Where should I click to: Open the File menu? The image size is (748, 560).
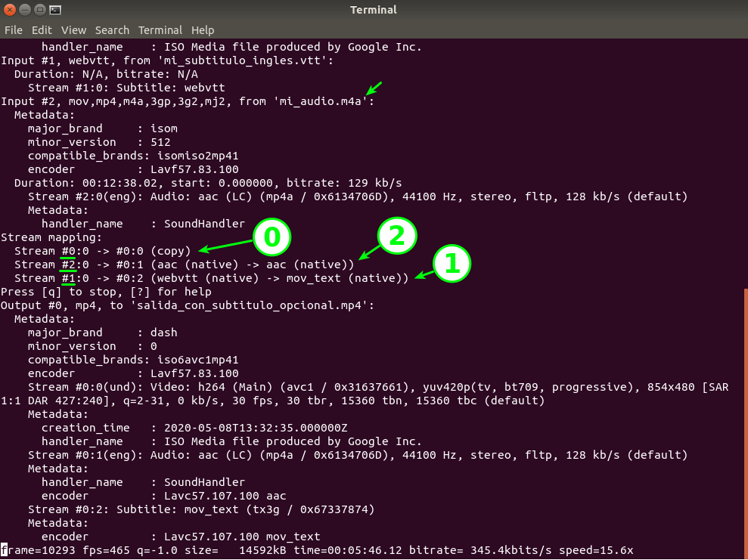pyautogui.click(x=14, y=30)
